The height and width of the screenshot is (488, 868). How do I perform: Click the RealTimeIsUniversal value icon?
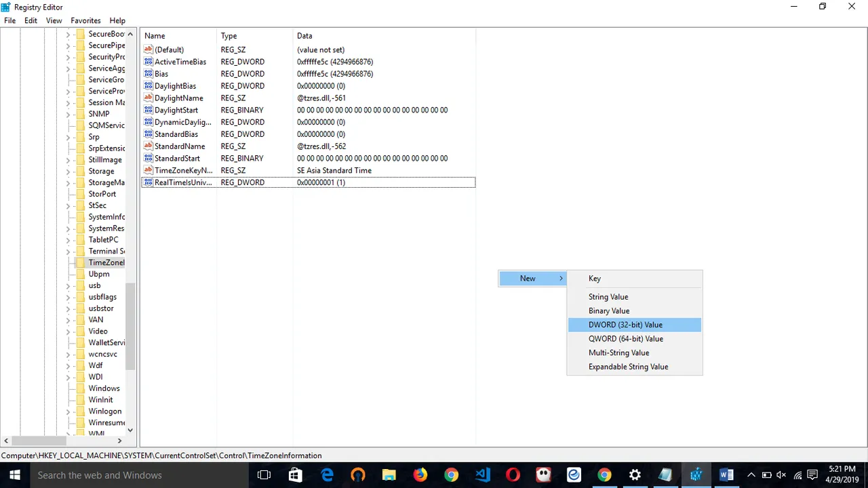[x=149, y=182]
